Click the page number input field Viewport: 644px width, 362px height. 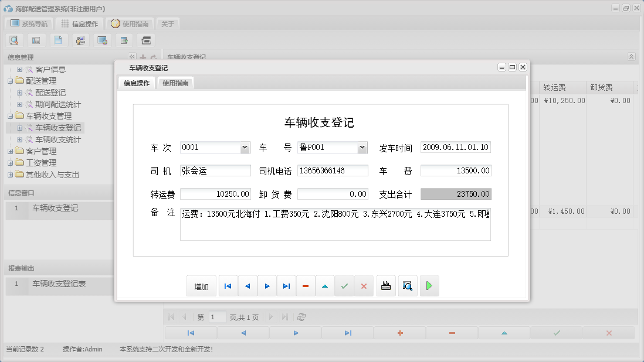(216, 316)
